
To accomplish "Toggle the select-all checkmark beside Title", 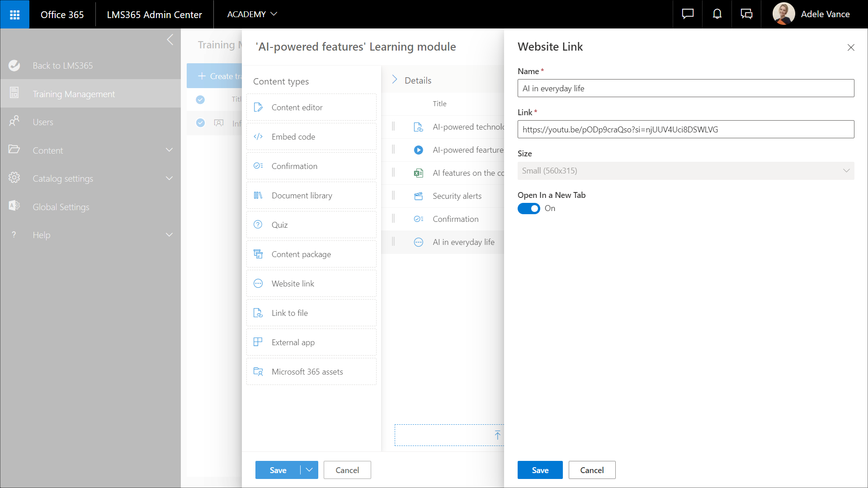I will tap(200, 99).
